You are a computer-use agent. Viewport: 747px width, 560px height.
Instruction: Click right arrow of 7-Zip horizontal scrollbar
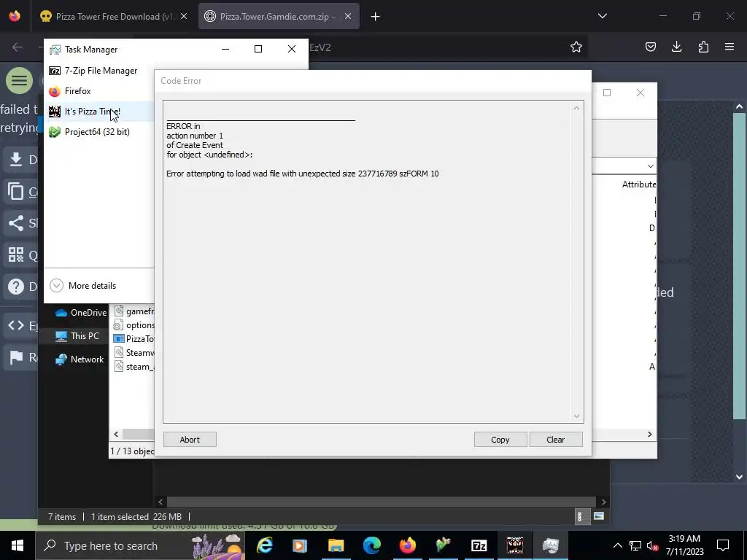[x=649, y=435]
